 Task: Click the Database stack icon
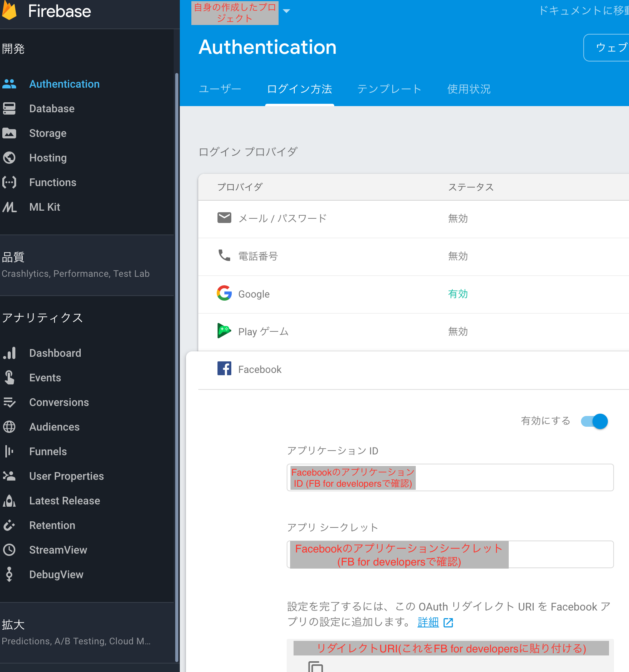tap(9, 108)
